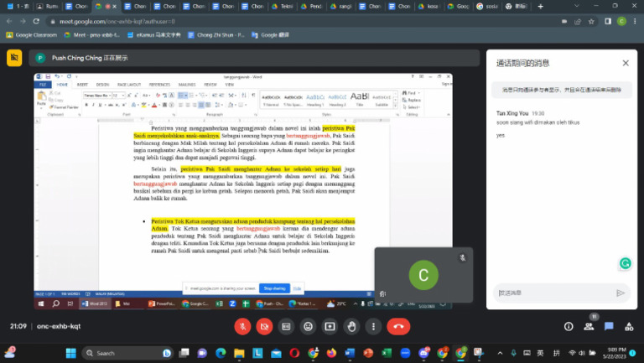
Task: Click the present screen icon
Action: pos(330,326)
